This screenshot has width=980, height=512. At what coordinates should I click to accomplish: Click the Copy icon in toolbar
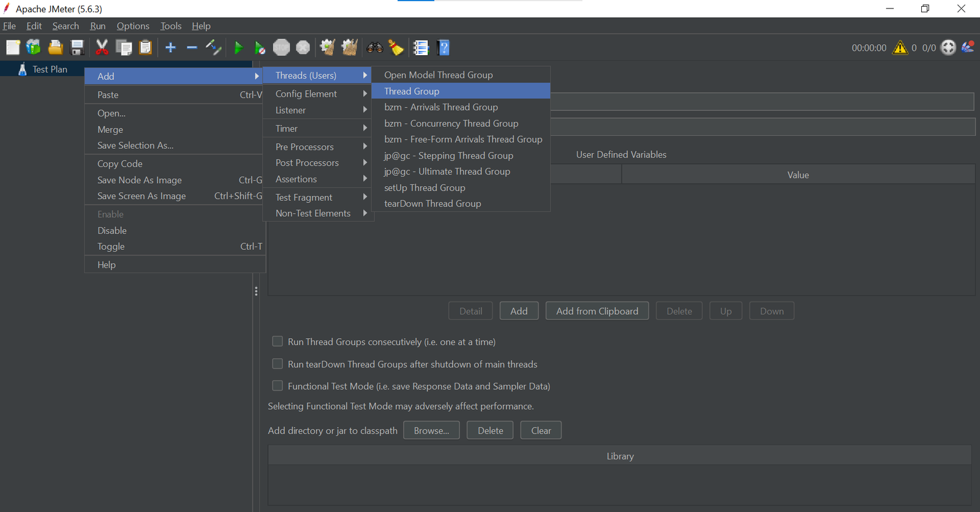pyautogui.click(x=124, y=47)
